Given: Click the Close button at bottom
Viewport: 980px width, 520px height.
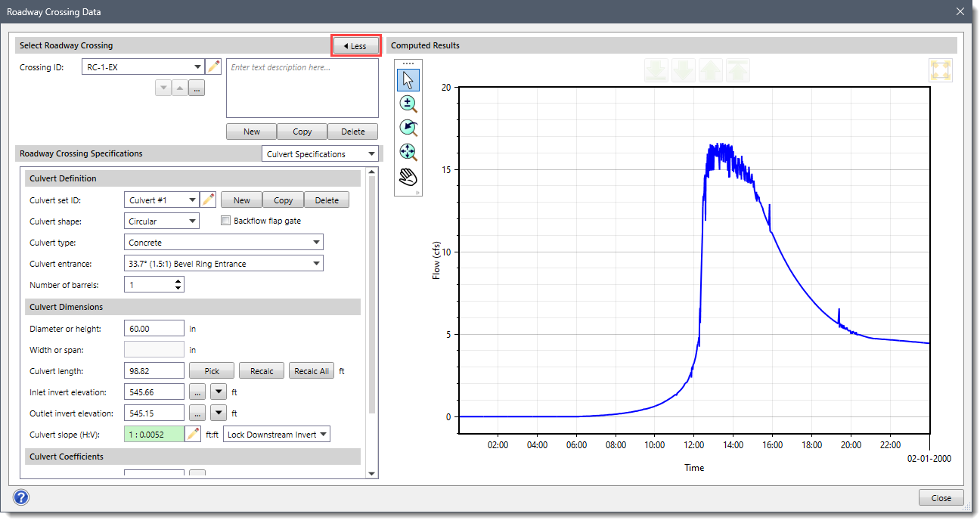Looking at the screenshot, I should click(941, 498).
